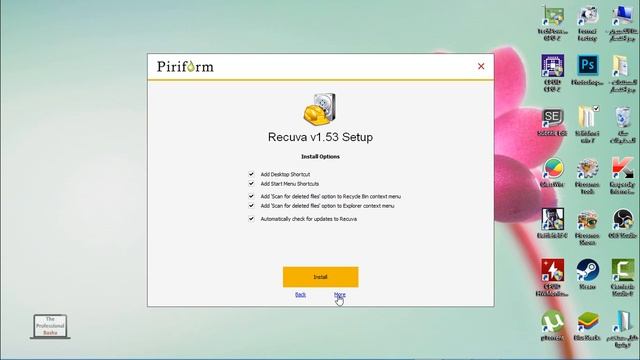Click the yellow Install button
Image resolution: width=640 pixels, height=360 pixels.
point(320,277)
